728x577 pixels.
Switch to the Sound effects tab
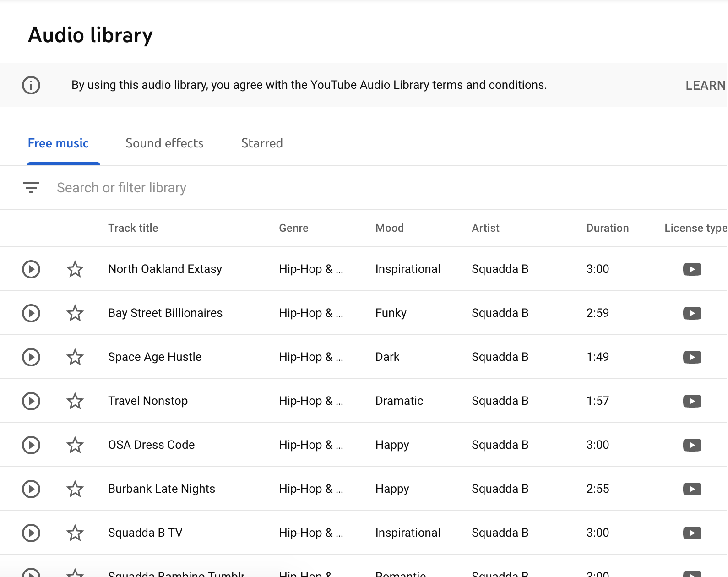pyautogui.click(x=164, y=143)
